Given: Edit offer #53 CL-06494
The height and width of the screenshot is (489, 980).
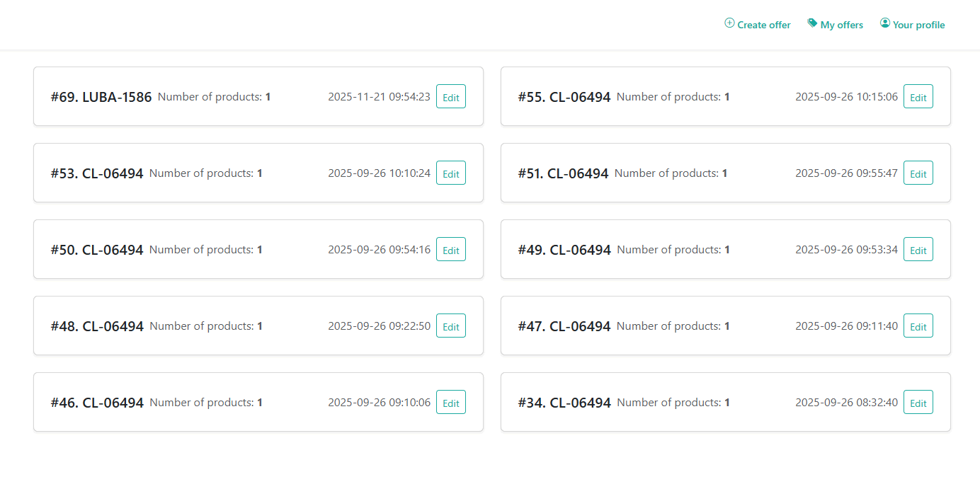Looking at the screenshot, I should 451,173.
